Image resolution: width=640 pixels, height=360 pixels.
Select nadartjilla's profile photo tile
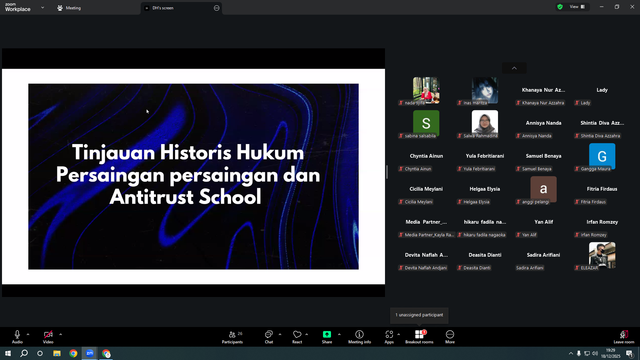(x=426, y=89)
